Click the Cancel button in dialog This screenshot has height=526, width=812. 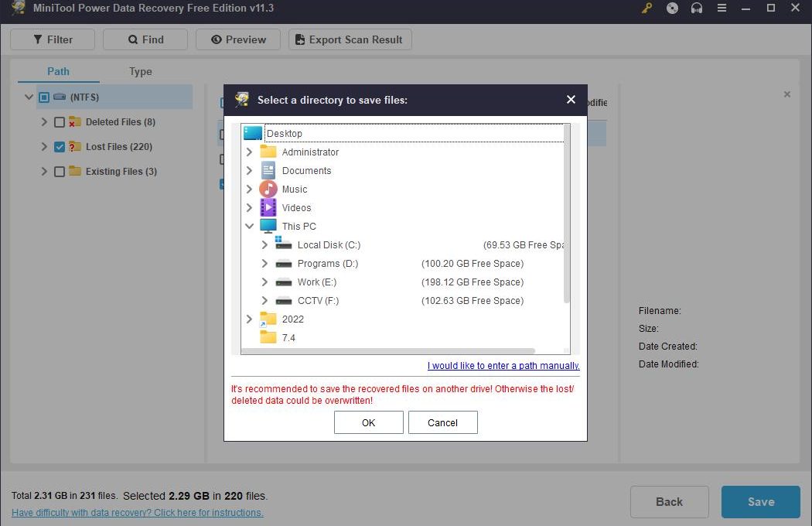tap(443, 422)
